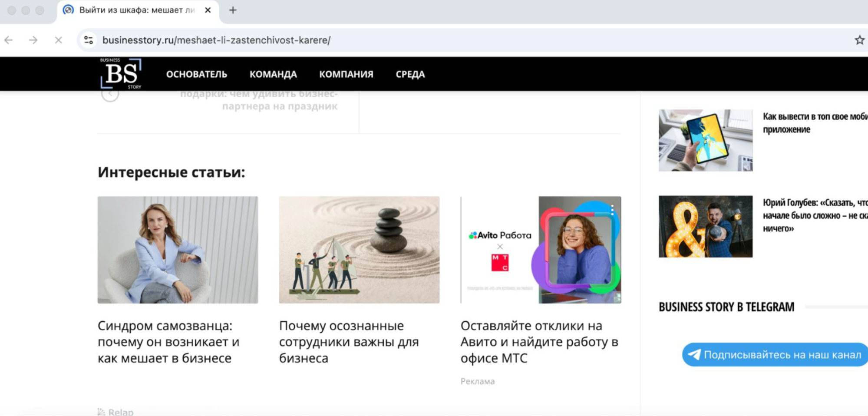Click the Business Story logo
This screenshot has height=416, width=868.
click(121, 74)
